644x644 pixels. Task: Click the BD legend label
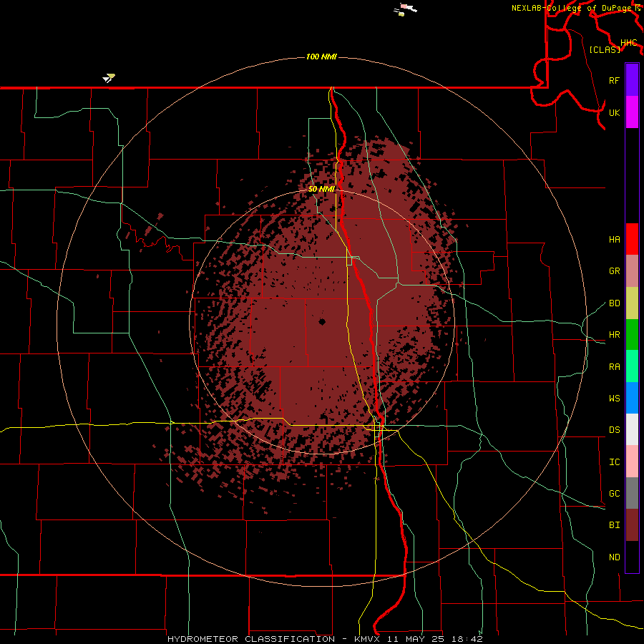(x=615, y=303)
